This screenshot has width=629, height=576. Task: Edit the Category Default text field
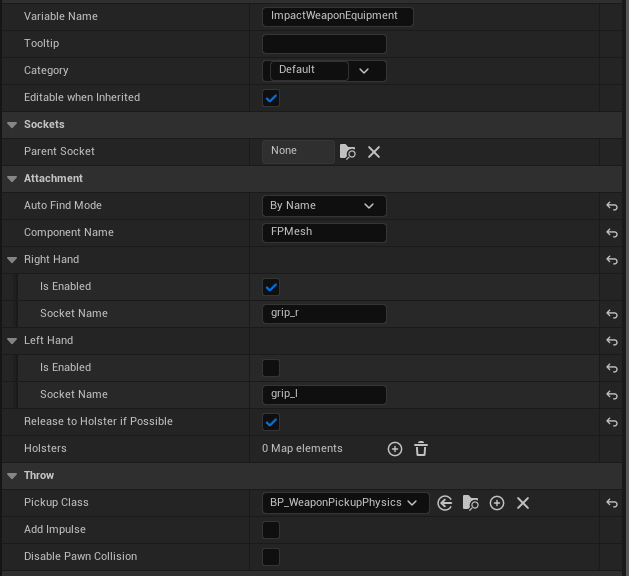pos(309,71)
